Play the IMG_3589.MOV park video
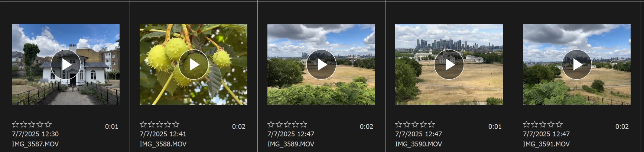Image resolution: width=644 pixels, height=152 pixels. click(x=321, y=64)
